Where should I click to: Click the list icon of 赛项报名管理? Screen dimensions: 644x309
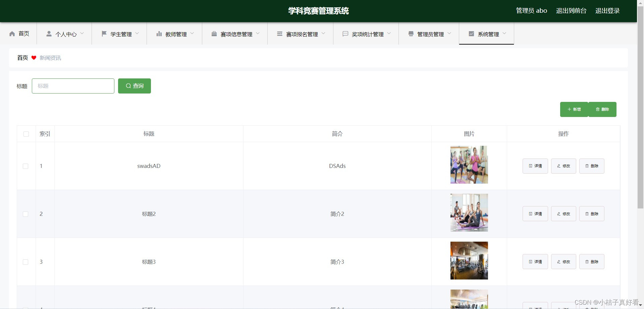coord(280,34)
